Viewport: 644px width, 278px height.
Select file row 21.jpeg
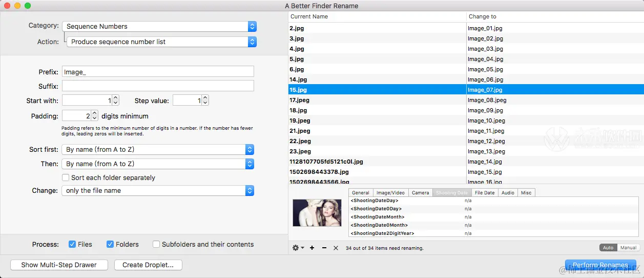pyautogui.click(x=466, y=131)
